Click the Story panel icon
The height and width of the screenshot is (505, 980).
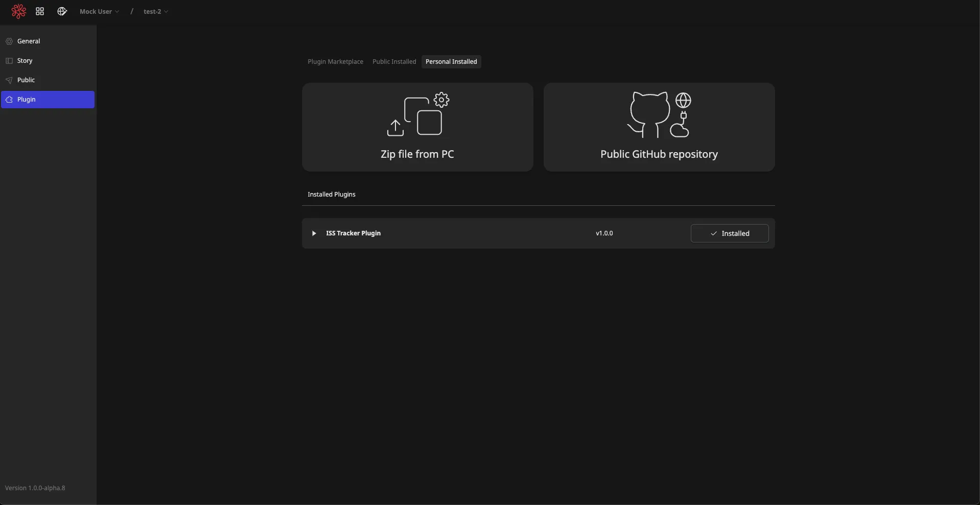pyautogui.click(x=9, y=61)
